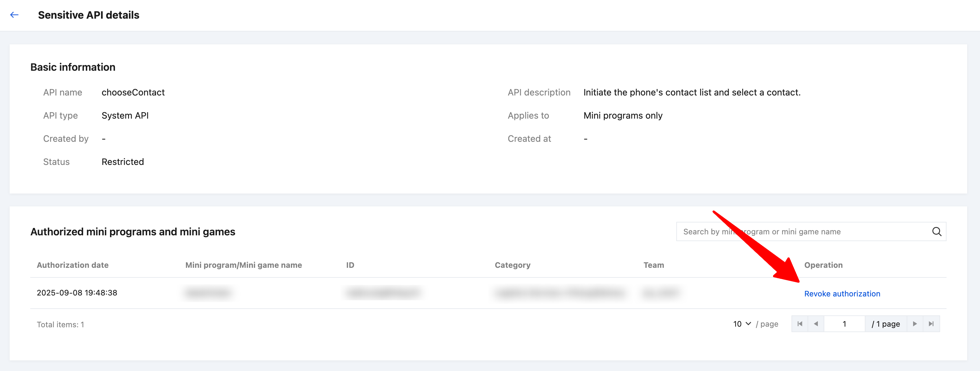This screenshot has width=980, height=371.
Task: Select the 2025-09-08 19:48:38 date cell
Action: click(77, 293)
